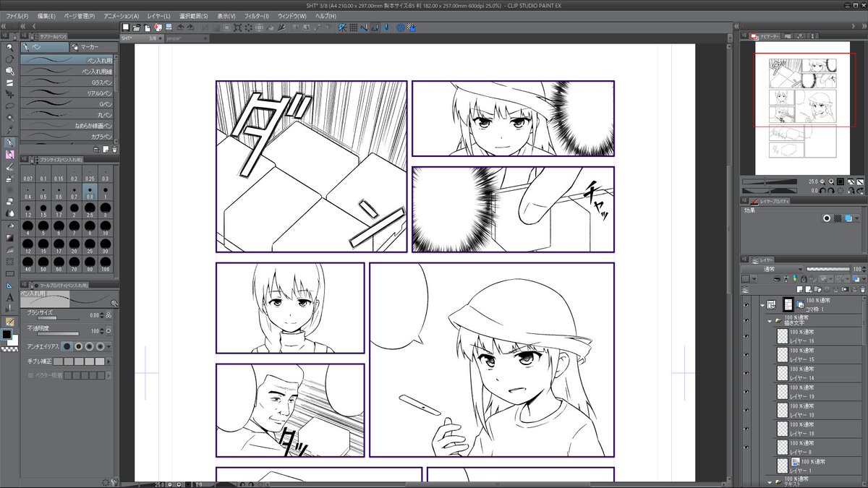Click tone effect icon in Layer Property
The image size is (868, 488).
(x=838, y=218)
